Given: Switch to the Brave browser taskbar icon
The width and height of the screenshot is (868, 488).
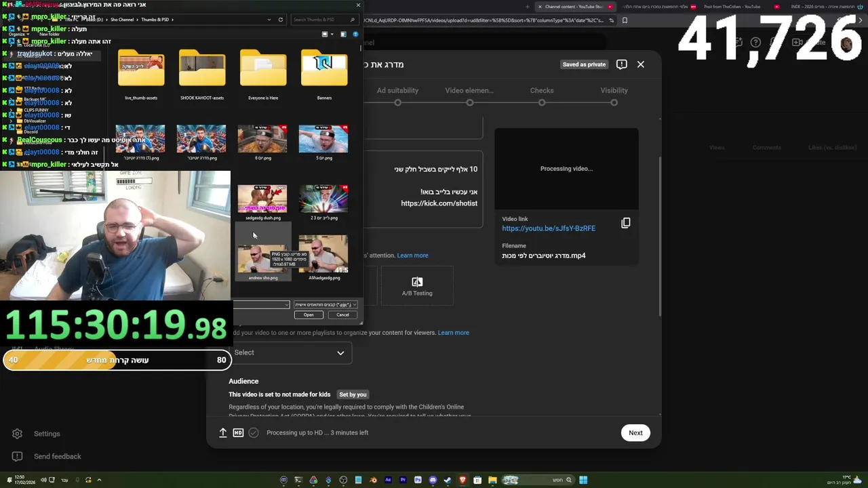Looking at the screenshot, I should 462,480.
